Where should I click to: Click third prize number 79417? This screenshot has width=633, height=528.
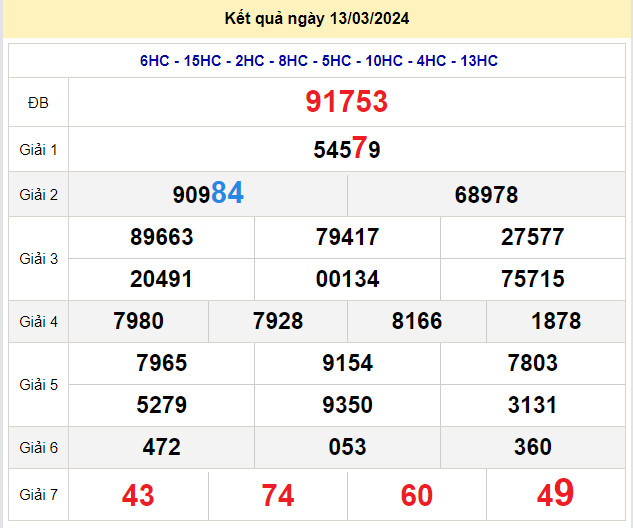(x=347, y=237)
